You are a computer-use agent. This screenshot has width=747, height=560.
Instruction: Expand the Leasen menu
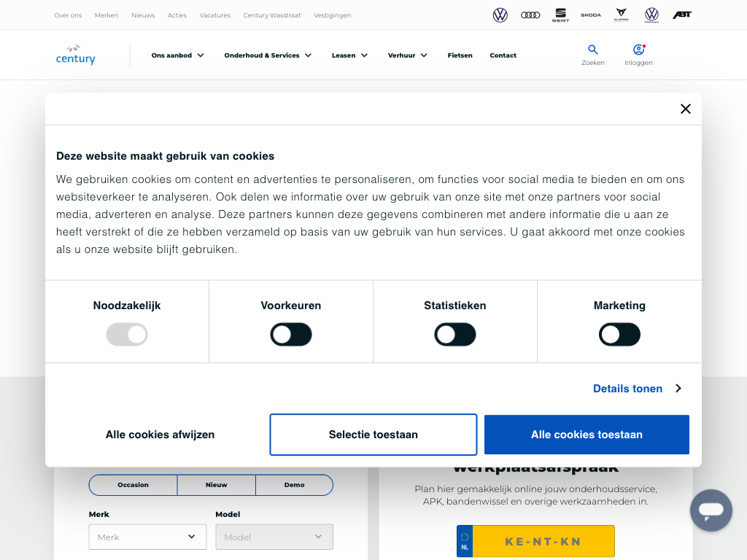(349, 55)
